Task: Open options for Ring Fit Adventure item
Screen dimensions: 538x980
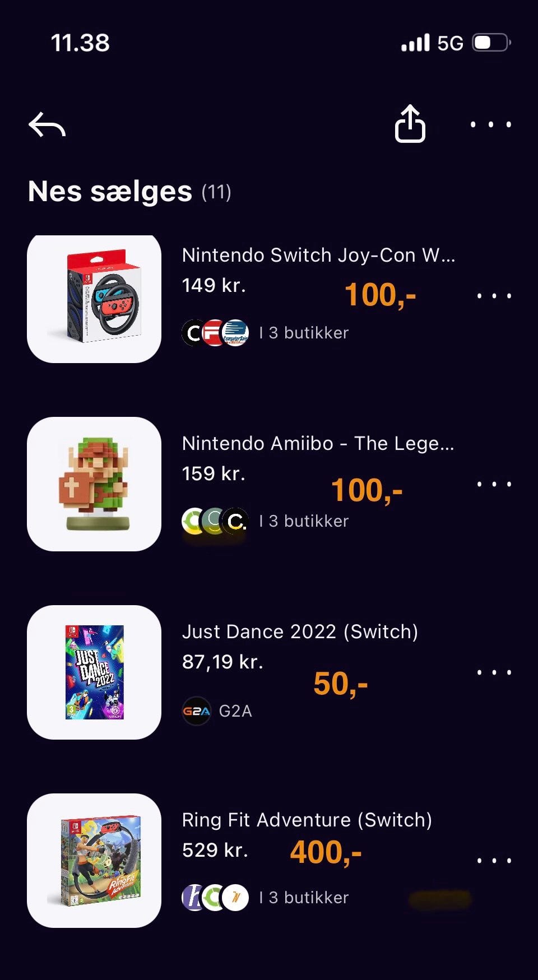Action: (494, 860)
